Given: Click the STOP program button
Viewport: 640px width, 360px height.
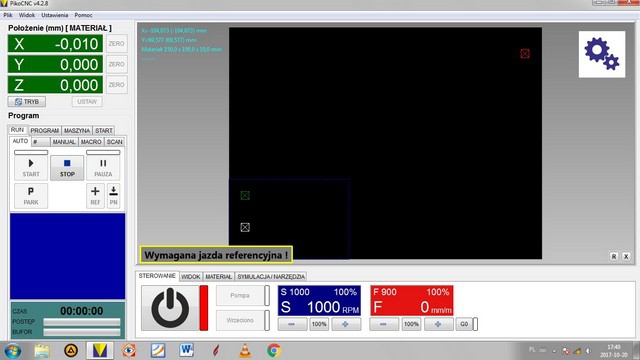Looking at the screenshot, I should point(67,168).
